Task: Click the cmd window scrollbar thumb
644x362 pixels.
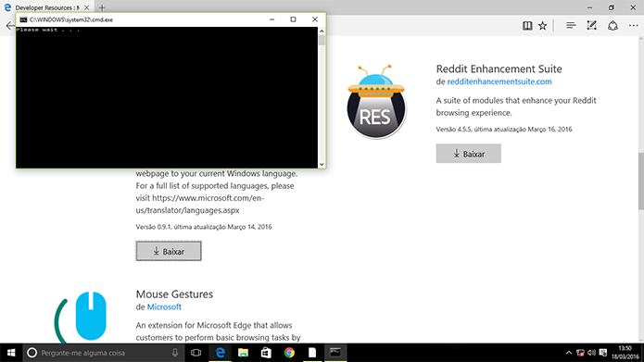Action: [322, 40]
